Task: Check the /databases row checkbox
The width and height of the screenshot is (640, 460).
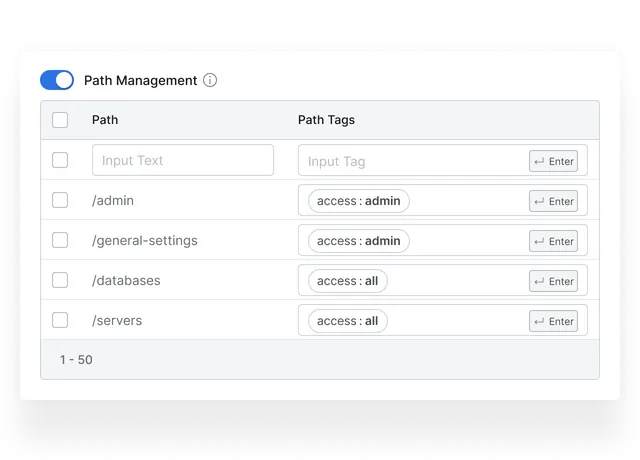Action: [x=60, y=280]
